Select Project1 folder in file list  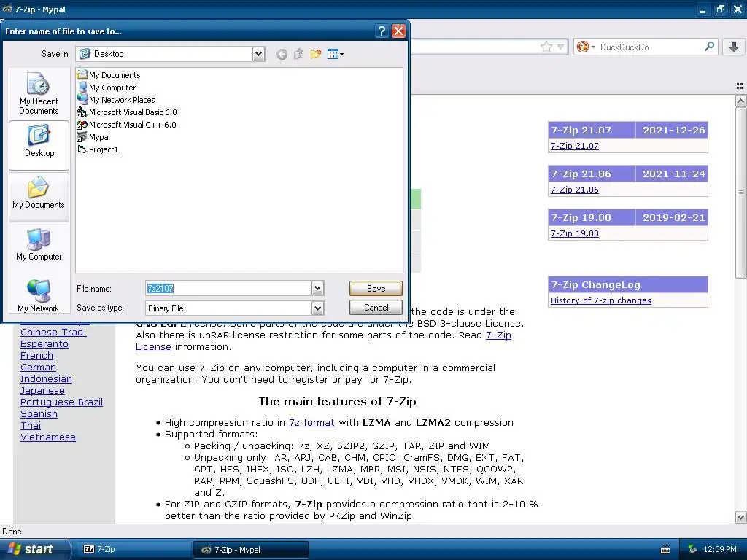click(98, 149)
